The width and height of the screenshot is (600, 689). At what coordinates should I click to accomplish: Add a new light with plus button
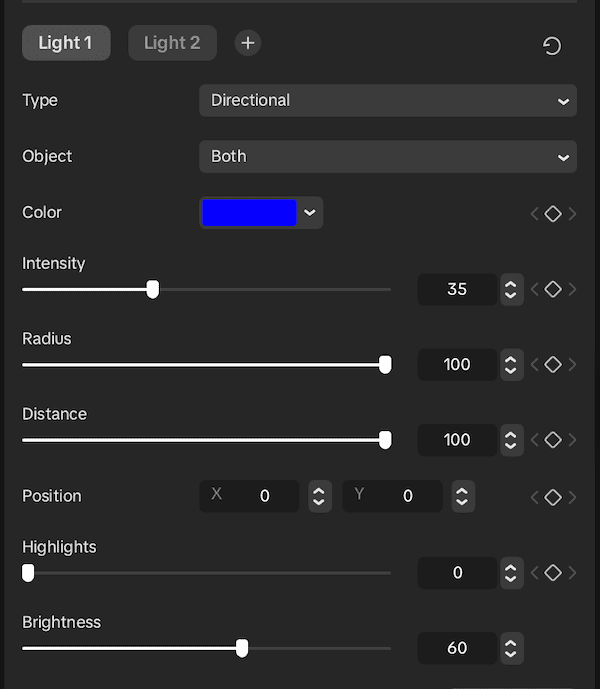click(x=248, y=43)
